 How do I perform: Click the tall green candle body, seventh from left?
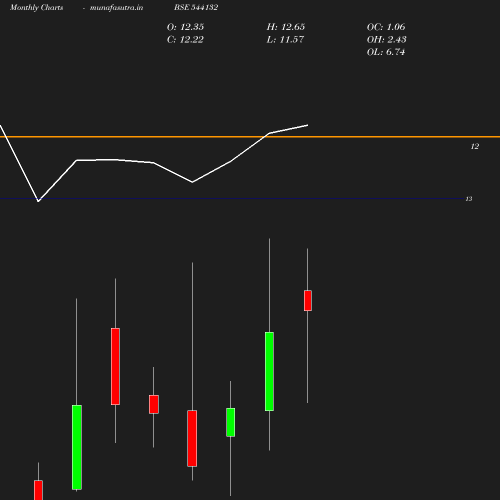click(269, 371)
